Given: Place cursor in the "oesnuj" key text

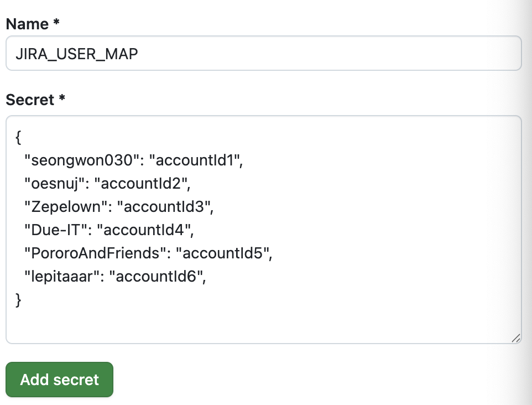Looking at the screenshot, I should click(54, 184).
